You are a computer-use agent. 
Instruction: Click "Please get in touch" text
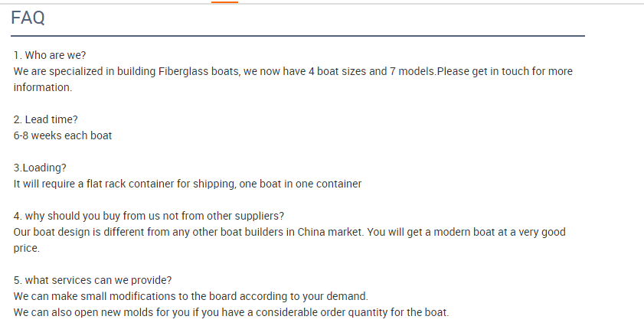[482, 71]
